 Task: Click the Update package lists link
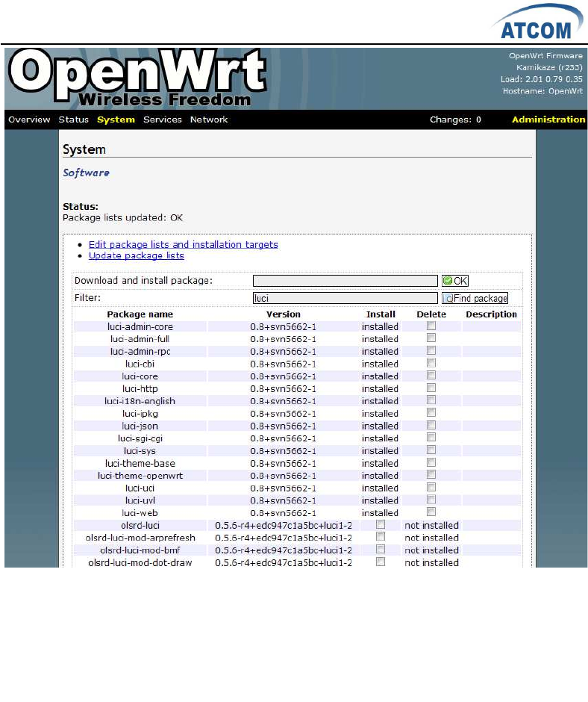(x=136, y=255)
